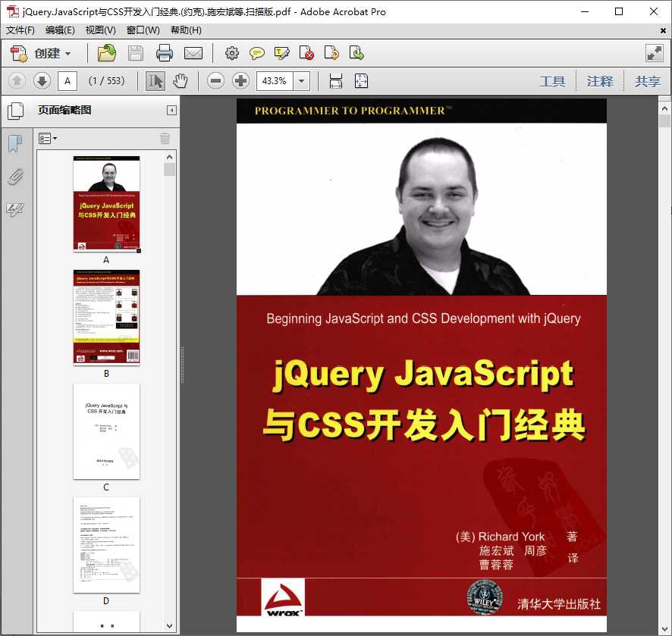Switch to read mode via the expand icon
Image resolution: width=672 pixels, height=636 pixels.
[x=655, y=53]
